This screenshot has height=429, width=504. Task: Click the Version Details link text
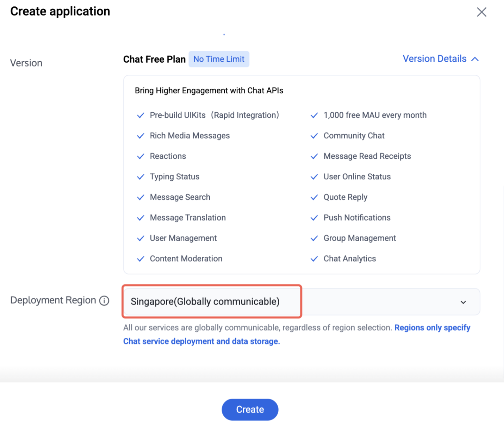pos(435,59)
